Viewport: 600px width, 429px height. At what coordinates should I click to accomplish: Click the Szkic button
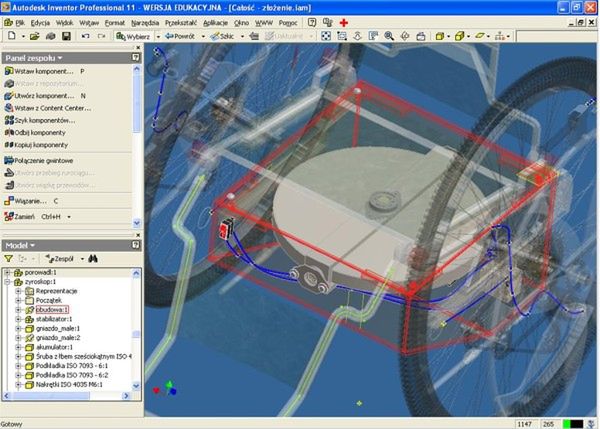[222, 36]
